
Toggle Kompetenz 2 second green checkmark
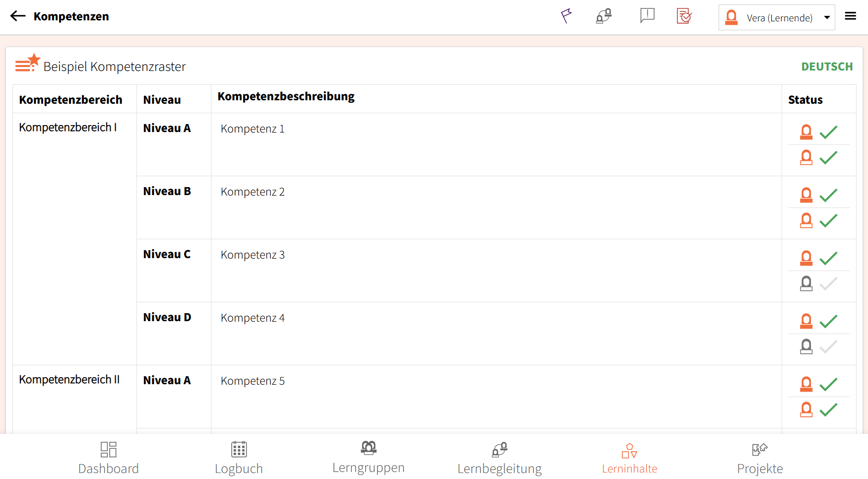tap(828, 220)
